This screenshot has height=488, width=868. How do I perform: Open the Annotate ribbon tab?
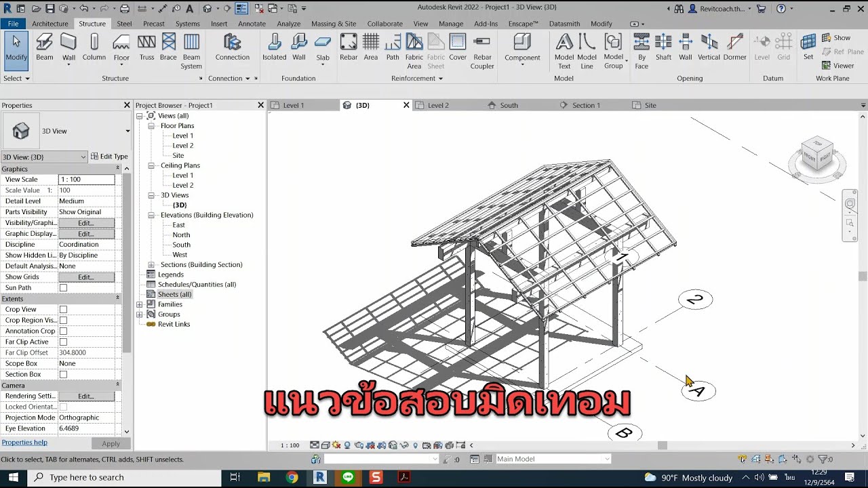point(252,24)
